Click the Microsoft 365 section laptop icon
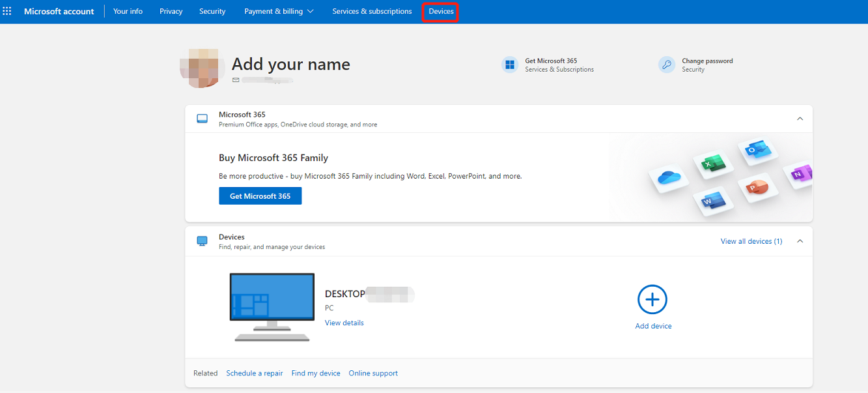Viewport: 868px width, 393px height. click(202, 118)
